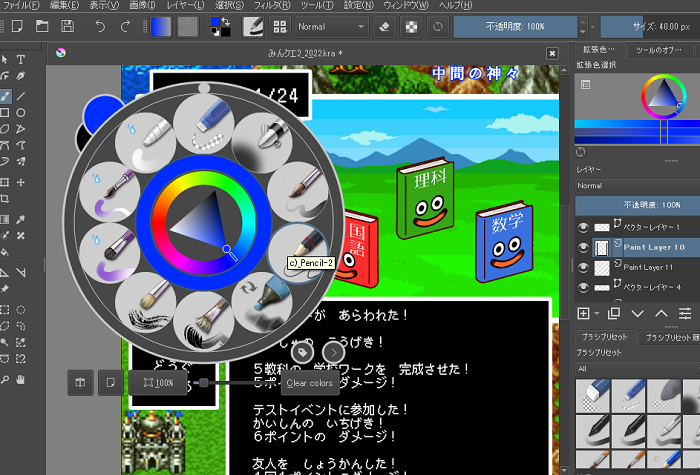
Task: Hide the Paint Layer 10 layer
Action: click(x=585, y=247)
